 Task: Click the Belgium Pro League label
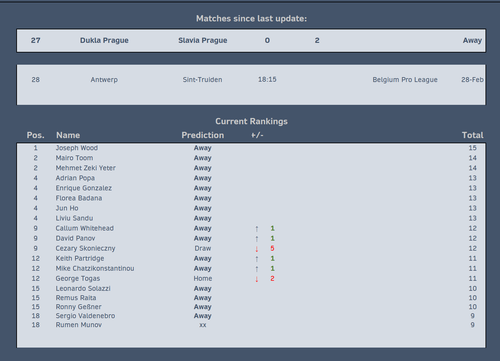[405, 80]
